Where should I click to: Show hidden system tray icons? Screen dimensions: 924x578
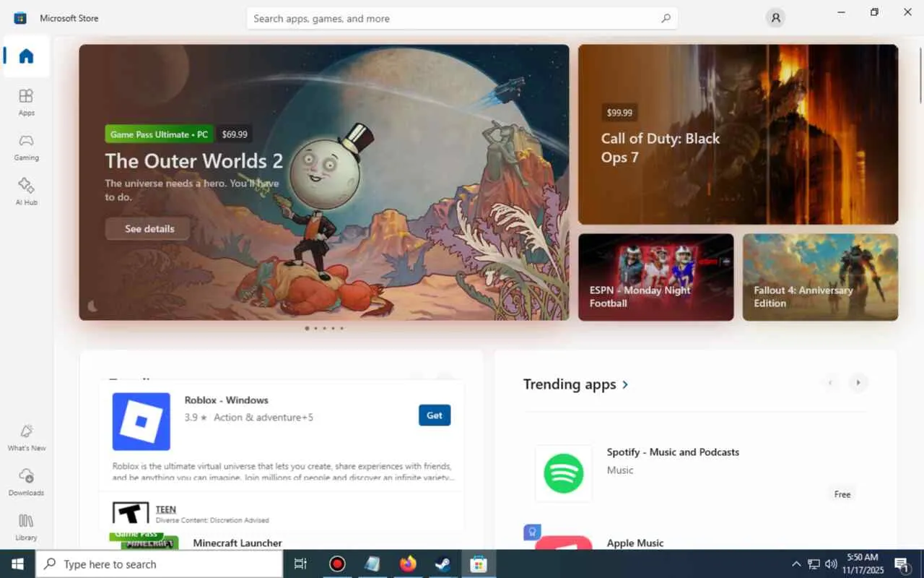point(796,564)
